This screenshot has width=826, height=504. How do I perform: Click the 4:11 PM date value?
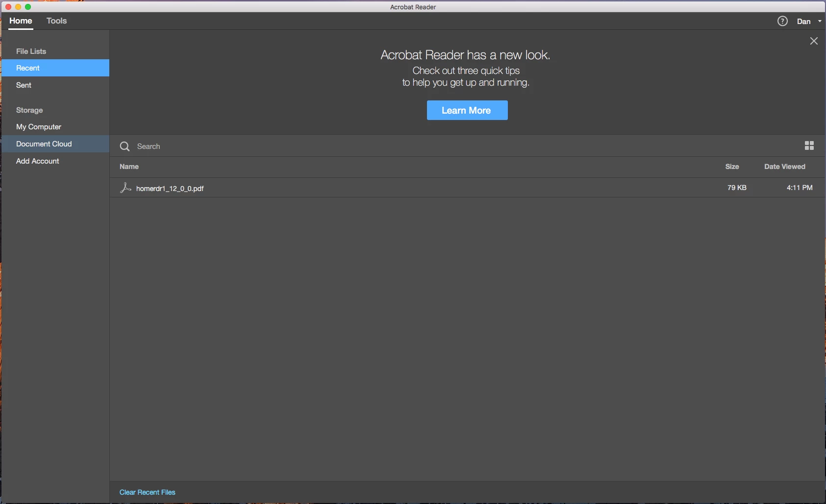coord(800,188)
